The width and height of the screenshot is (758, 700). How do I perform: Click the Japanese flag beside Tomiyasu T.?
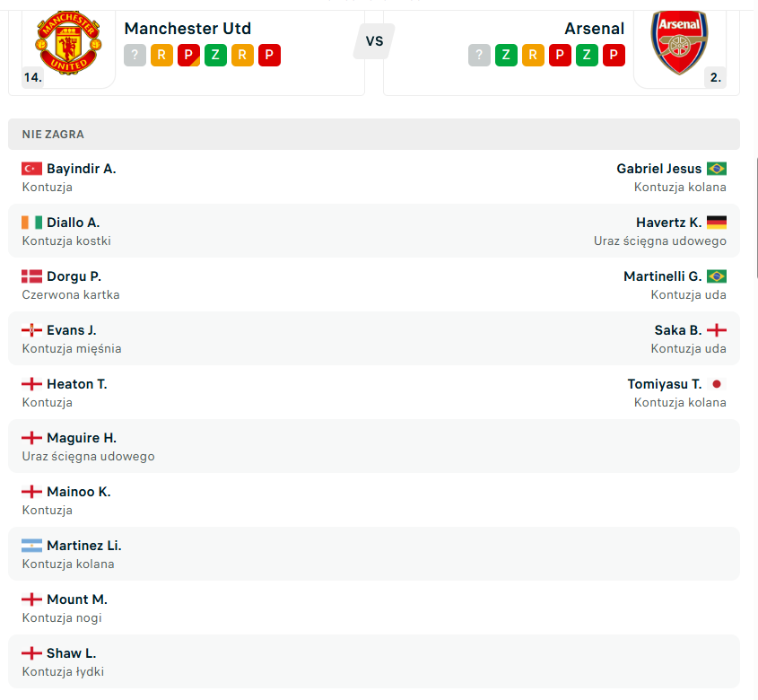point(717,383)
